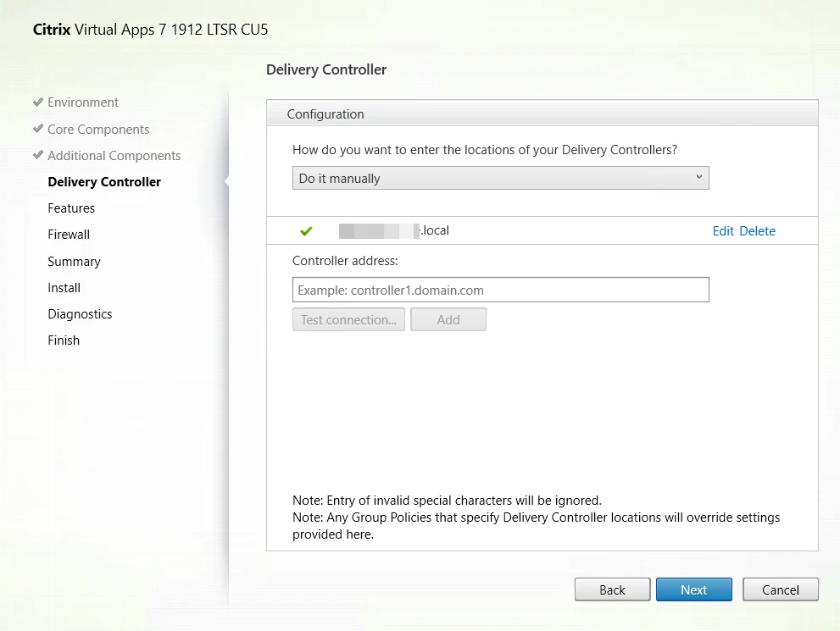The width and height of the screenshot is (840, 631).
Task: Select the Finish step
Action: click(x=64, y=340)
